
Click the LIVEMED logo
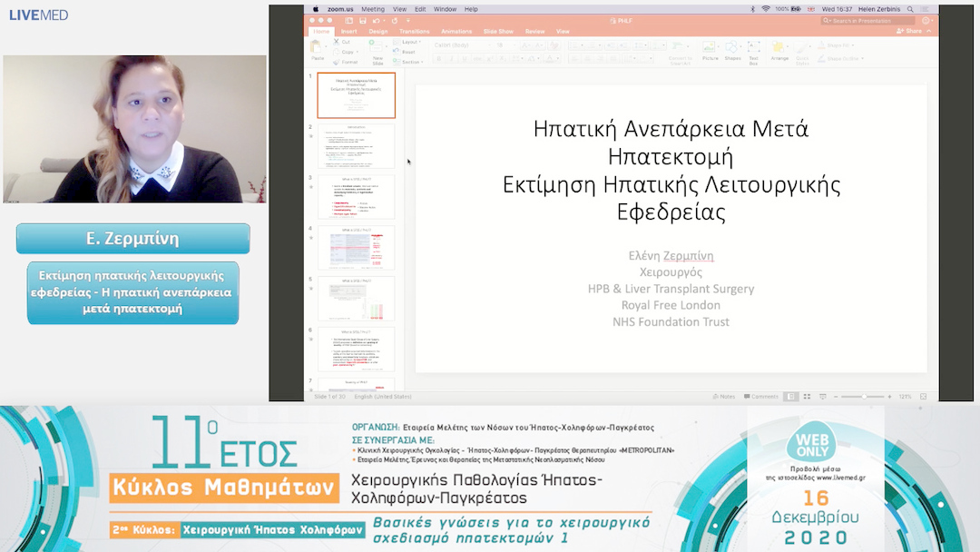coord(39,15)
